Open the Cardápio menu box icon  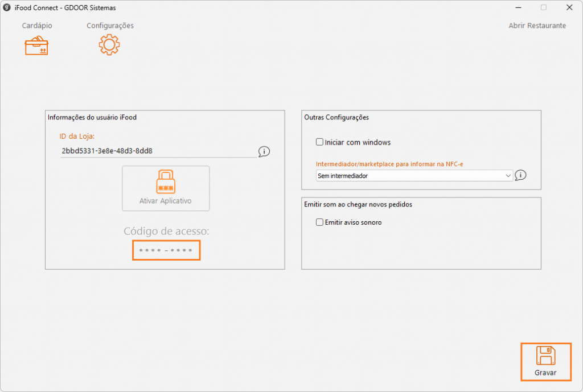pos(36,46)
